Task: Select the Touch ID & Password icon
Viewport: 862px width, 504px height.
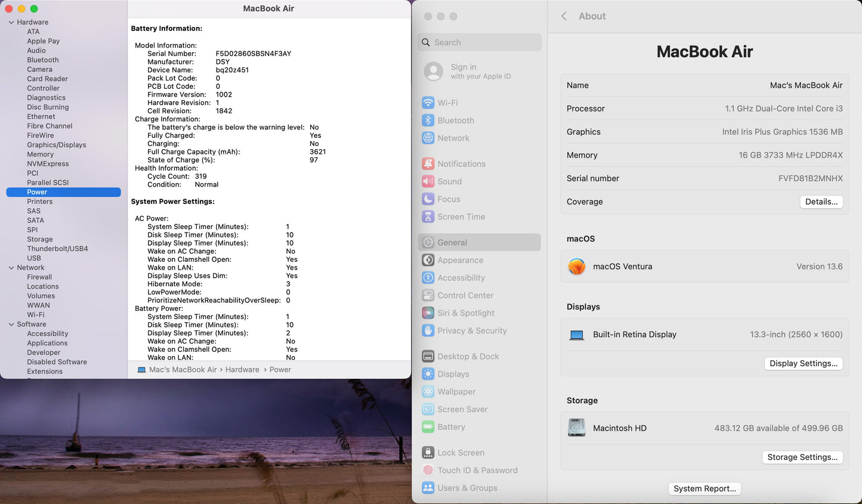Action: point(428,471)
